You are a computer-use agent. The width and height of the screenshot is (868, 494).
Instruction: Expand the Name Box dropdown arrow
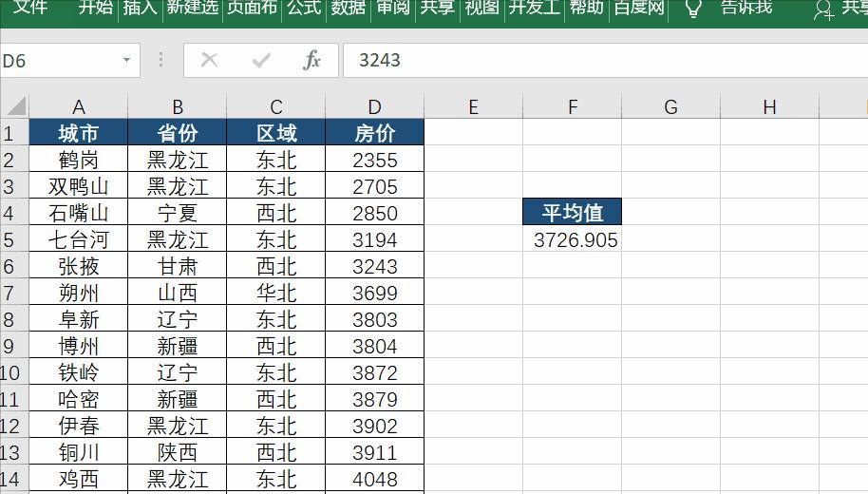coord(126,61)
